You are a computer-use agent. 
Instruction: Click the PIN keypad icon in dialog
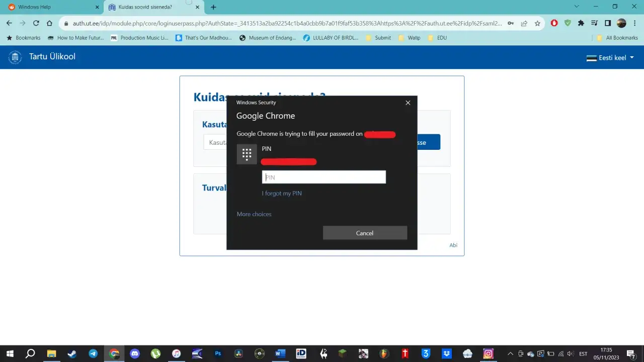click(247, 154)
